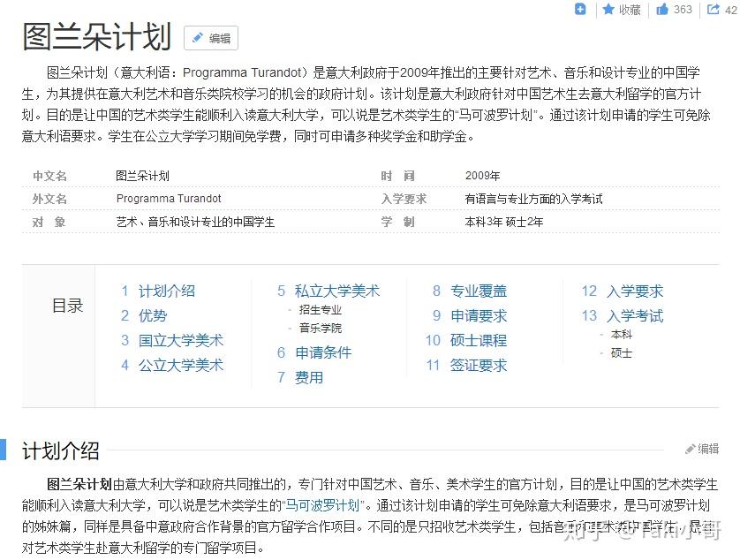Click the pencil icon in title edit button
Viewport: 740px width, 560px height.
(197, 38)
